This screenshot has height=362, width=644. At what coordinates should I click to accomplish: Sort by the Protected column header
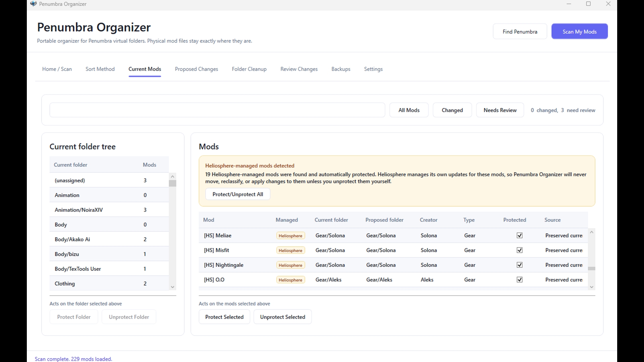point(515,220)
